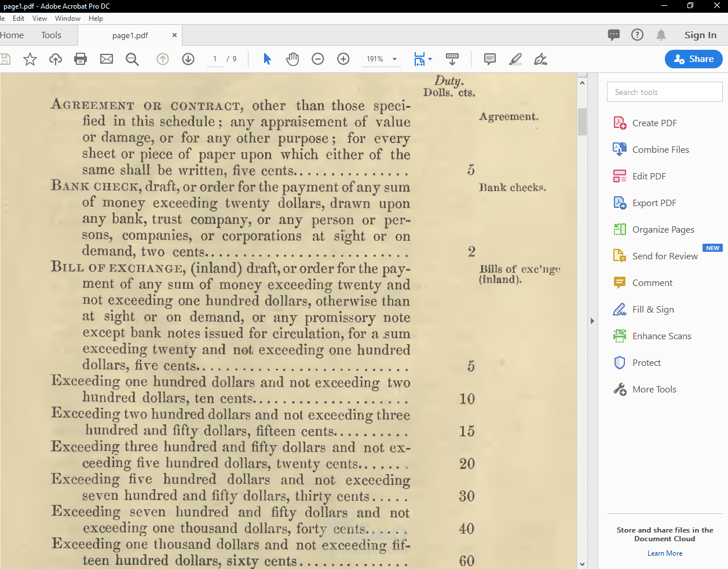Screen dimensions: 728x569
Task: Open the Sign document pen tool
Action: click(x=541, y=59)
